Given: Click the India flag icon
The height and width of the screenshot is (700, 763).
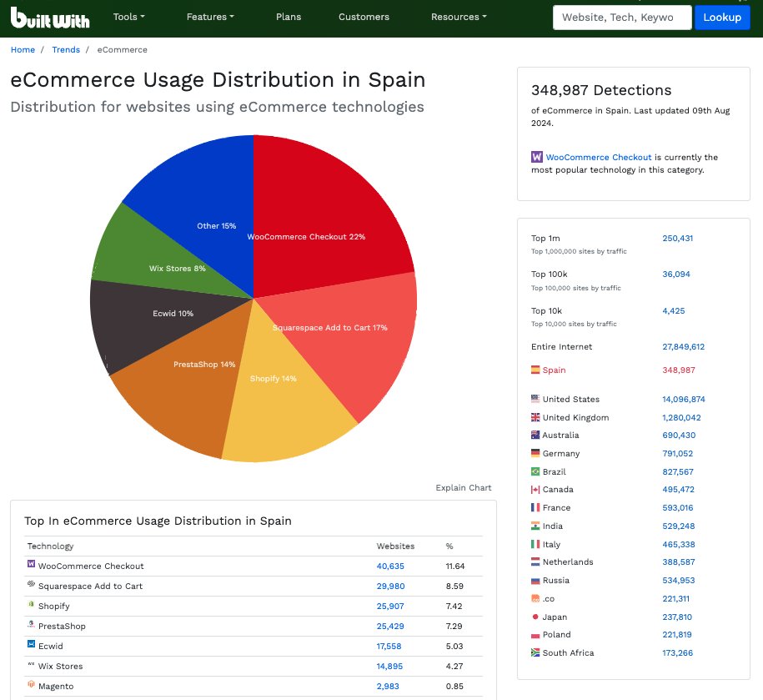Looking at the screenshot, I should (x=535, y=526).
